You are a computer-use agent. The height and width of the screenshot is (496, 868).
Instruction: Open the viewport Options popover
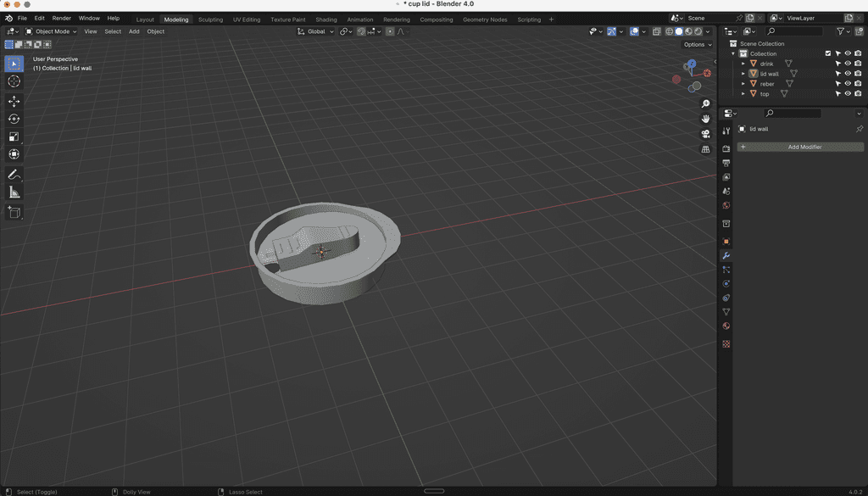click(696, 44)
